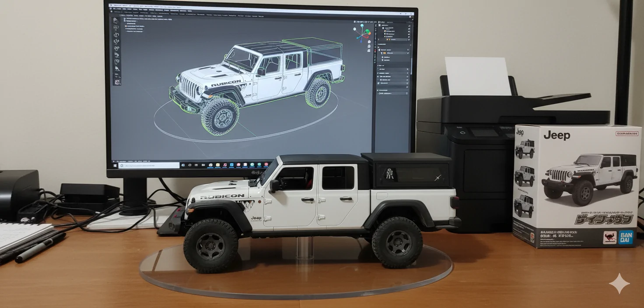
Task: Open the first menu in the application menu bar
Action: point(117,9)
